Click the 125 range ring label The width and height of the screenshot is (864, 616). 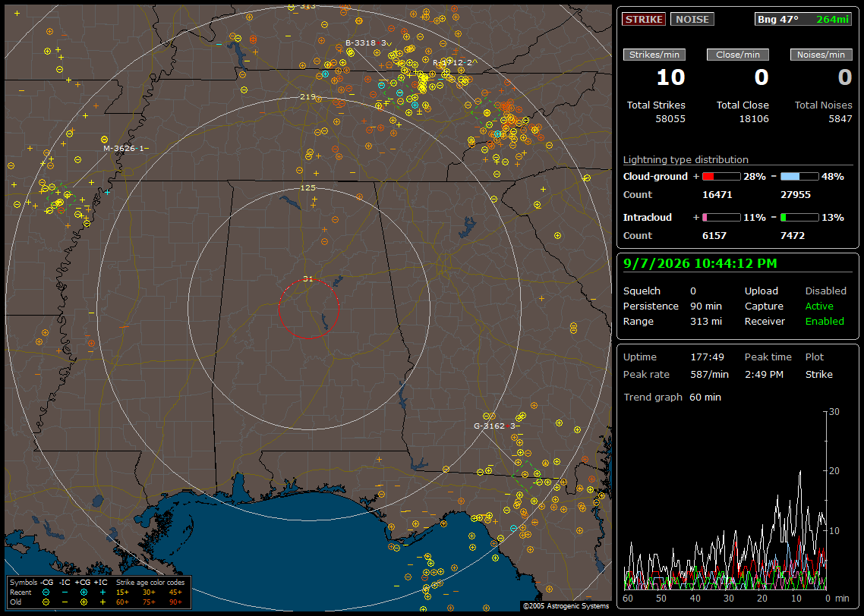[308, 187]
